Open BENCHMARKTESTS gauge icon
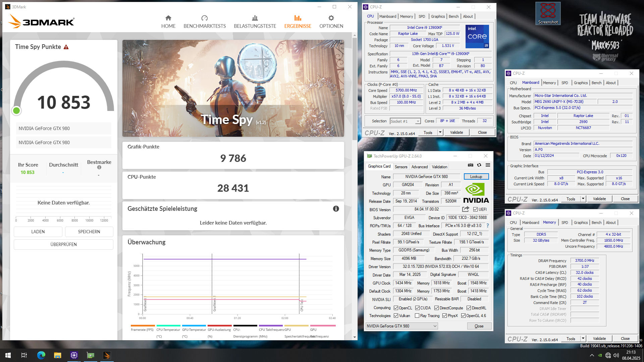The image size is (644, 362). point(205,18)
